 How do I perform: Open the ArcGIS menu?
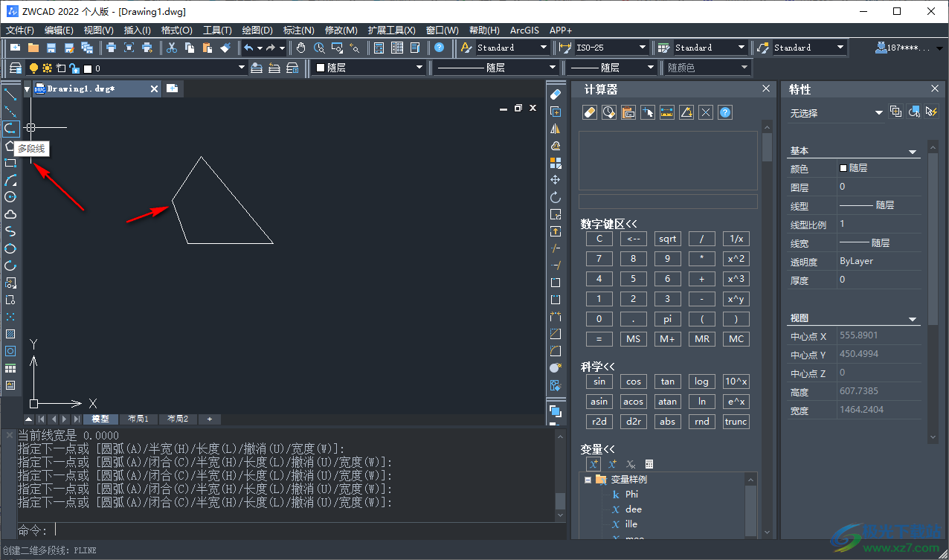click(524, 30)
